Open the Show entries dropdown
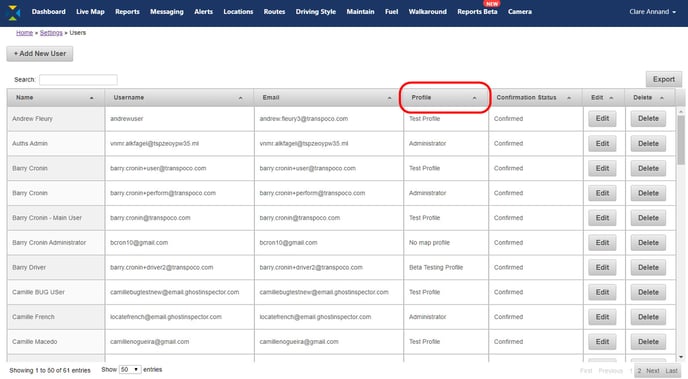The height and width of the screenshot is (379, 688). (x=130, y=370)
